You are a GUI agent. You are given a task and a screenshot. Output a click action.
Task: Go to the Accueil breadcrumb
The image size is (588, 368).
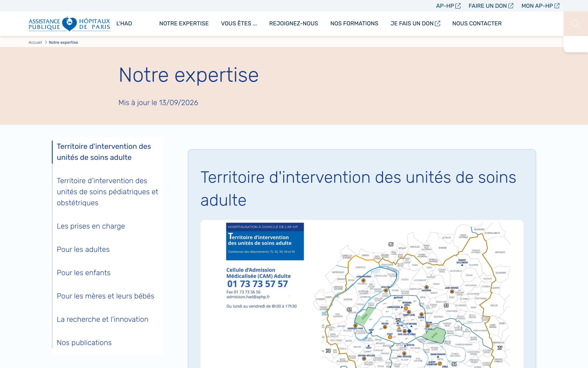(x=35, y=42)
